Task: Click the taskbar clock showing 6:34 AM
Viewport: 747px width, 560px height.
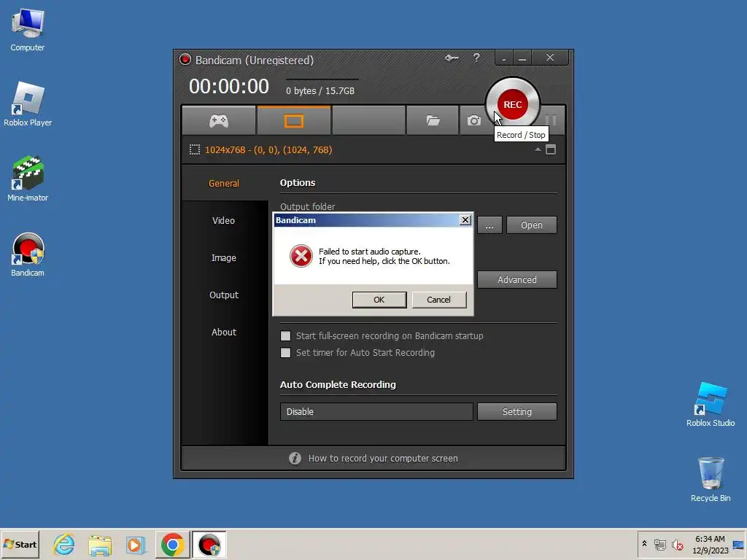Action: [711, 544]
